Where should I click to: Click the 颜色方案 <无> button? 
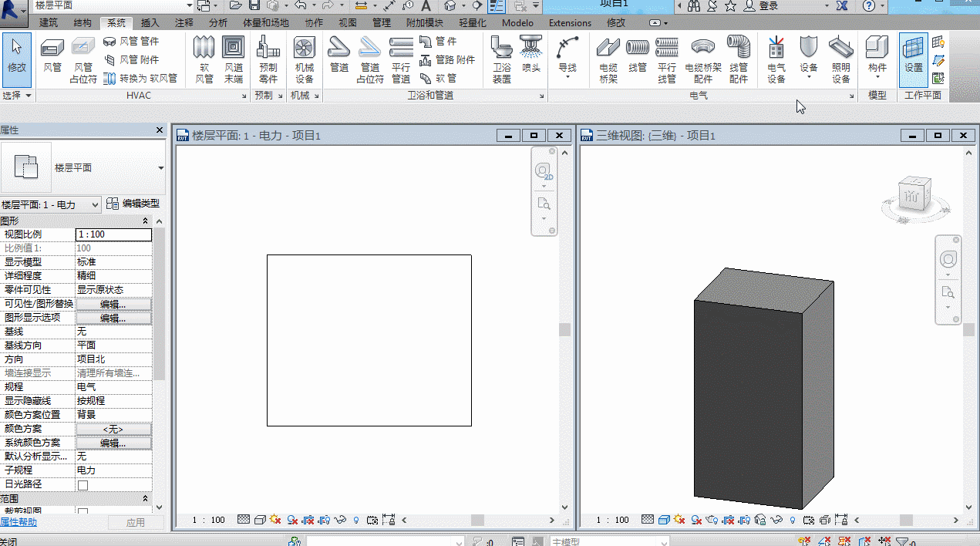pos(113,430)
